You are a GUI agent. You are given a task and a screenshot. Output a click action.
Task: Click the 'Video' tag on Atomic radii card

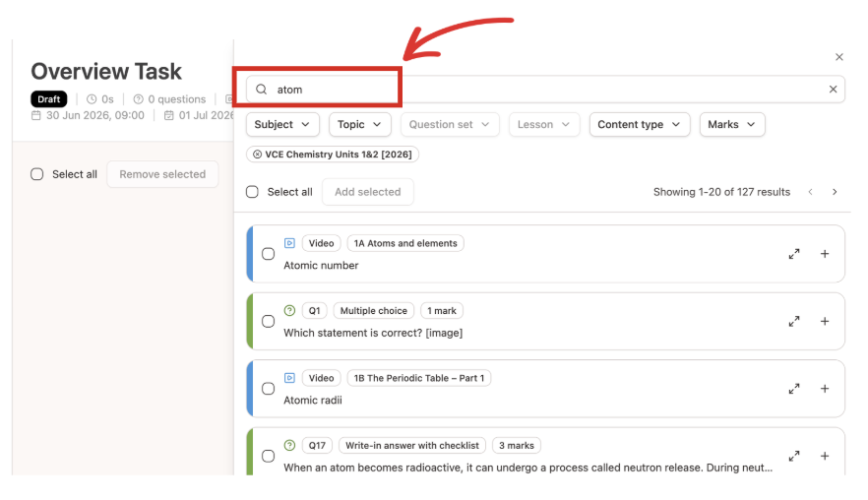[321, 378]
